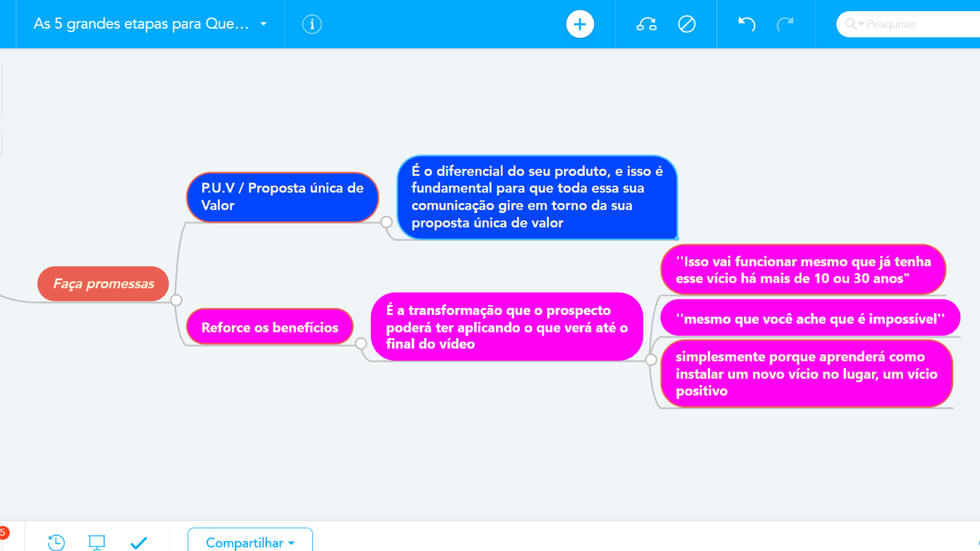The width and height of the screenshot is (980, 551).
Task: Redo the last action
Action: tap(785, 24)
